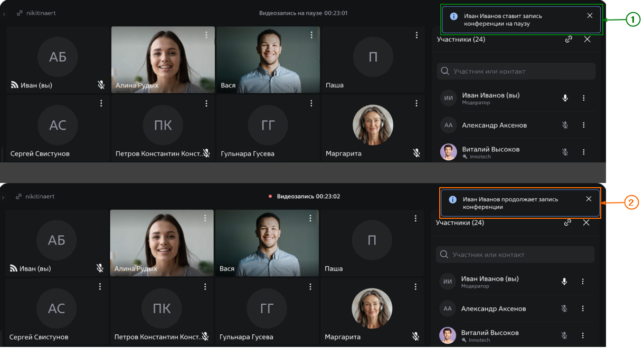This screenshot has width=644, height=348.
Task: Open Сергей Свистунов tile menu in paused view
Action: [101, 103]
